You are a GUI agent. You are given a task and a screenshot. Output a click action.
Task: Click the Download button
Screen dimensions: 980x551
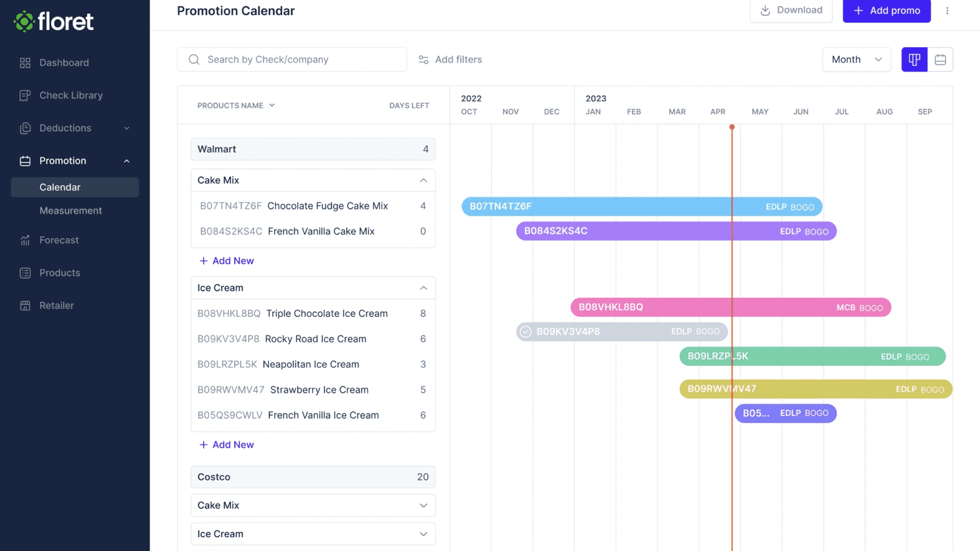point(791,10)
